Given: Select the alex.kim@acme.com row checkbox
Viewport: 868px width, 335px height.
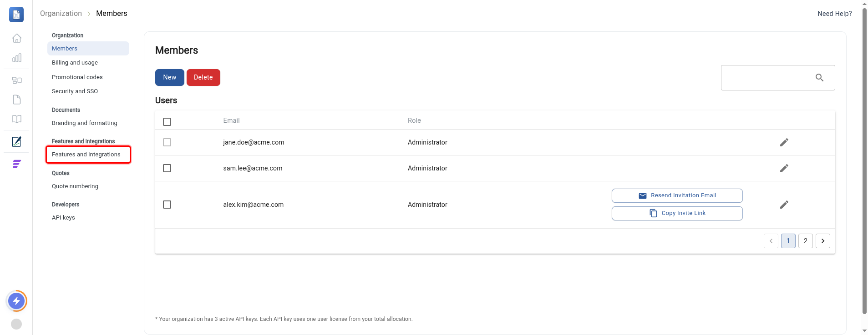Looking at the screenshot, I should (167, 205).
